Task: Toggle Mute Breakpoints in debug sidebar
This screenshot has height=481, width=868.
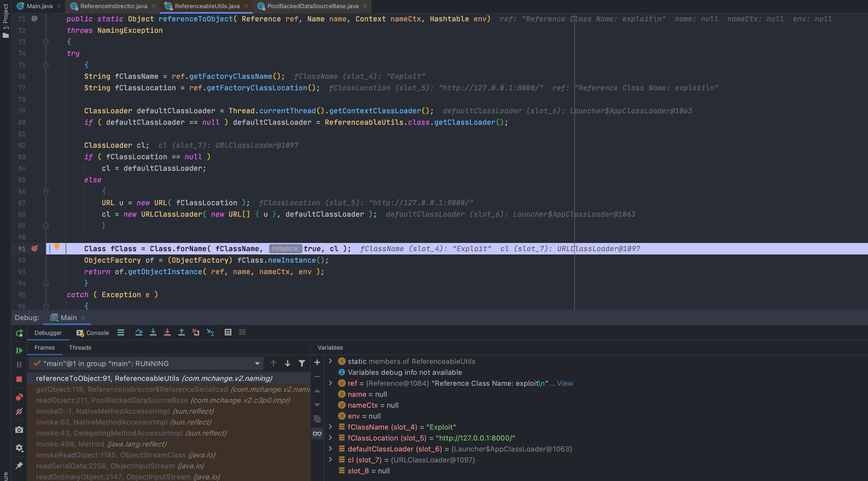Action: click(19, 412)
